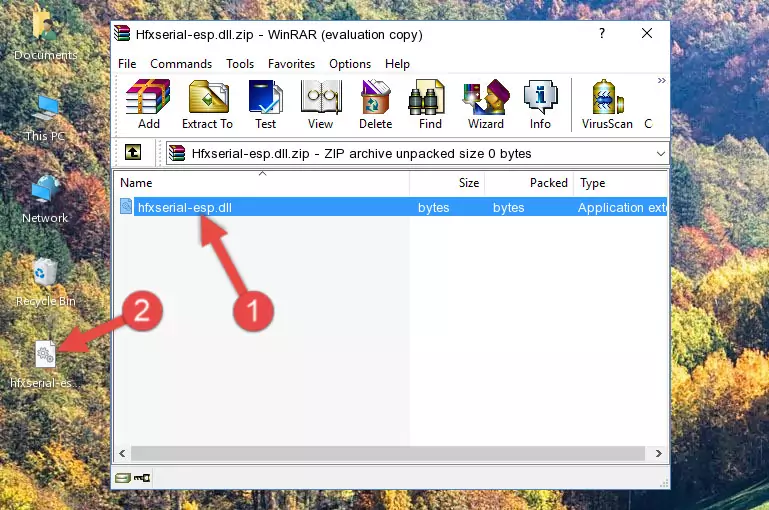Click the horizontal scrollbar right arrow
769x510 pixels.
coord(659,454)
